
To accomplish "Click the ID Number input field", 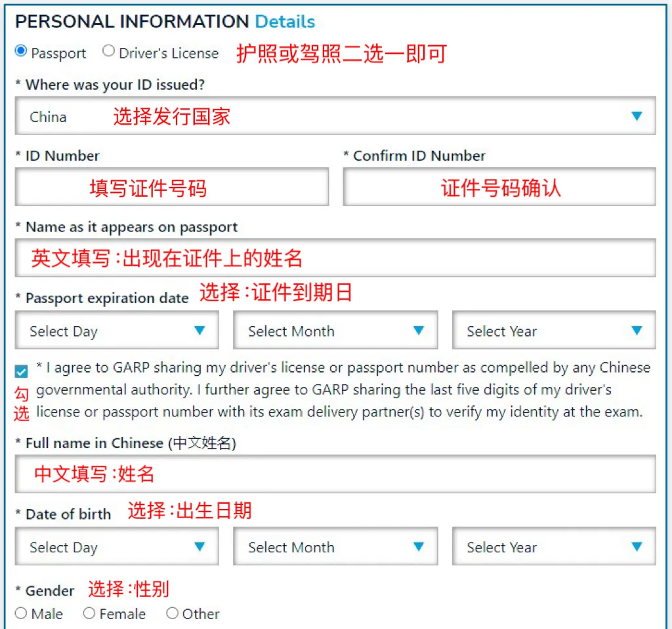I will (171, 188).
